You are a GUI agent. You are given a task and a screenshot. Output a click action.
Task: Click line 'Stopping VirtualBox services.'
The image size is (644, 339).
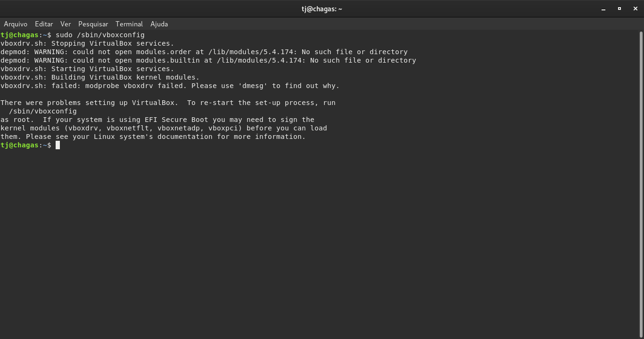(87, 43)
